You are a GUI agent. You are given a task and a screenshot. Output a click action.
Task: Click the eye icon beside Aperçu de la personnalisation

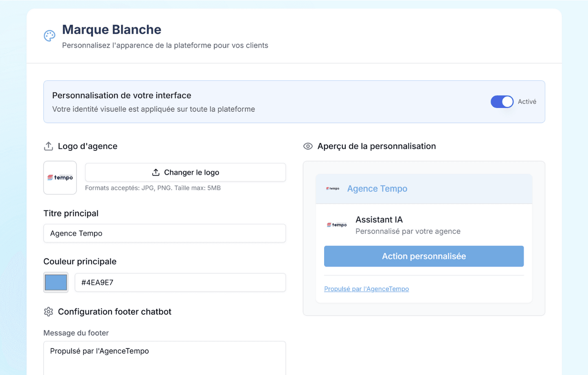click(308, 146)
